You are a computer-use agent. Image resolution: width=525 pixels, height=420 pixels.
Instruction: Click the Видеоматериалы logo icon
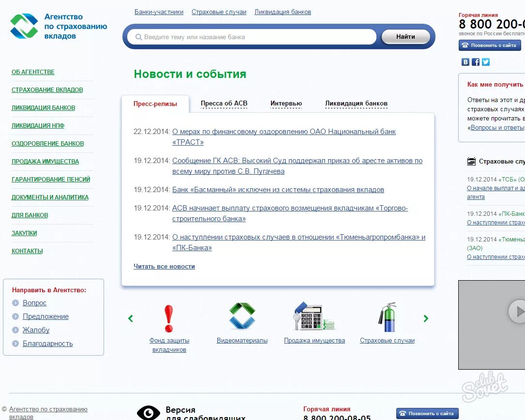pos(242,315)
